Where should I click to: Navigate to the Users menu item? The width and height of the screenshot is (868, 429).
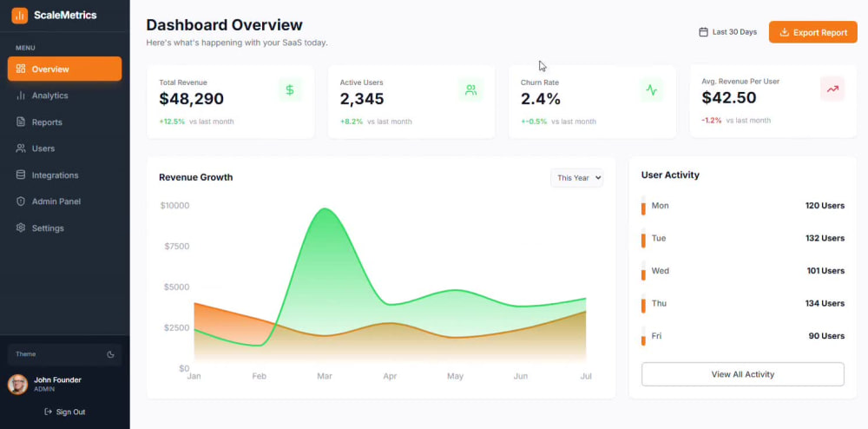click(x=65, y=148)
